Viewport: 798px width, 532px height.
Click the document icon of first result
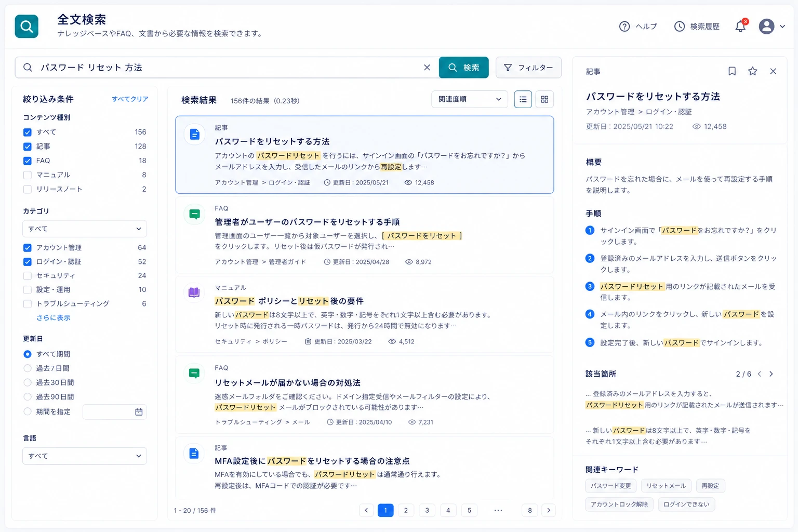coord(194,135)
